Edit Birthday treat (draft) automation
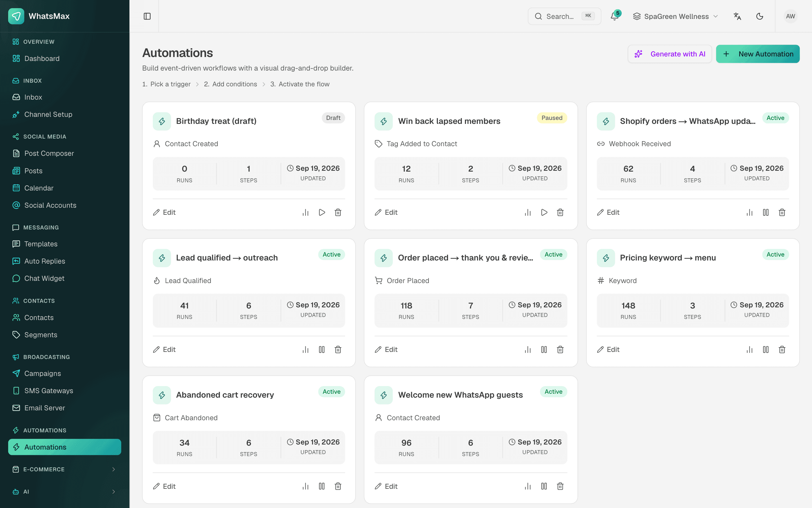The height and width of the screenshot is (508, 812). (164, 212)
